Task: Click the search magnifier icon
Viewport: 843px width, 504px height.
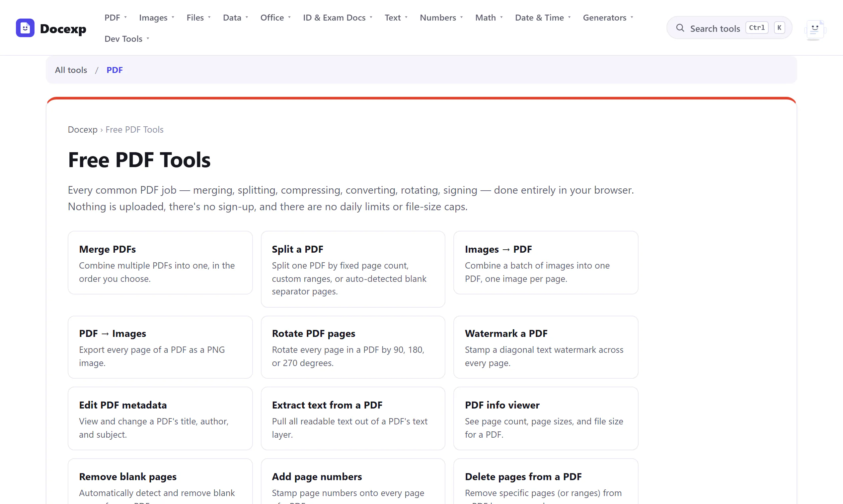Action: 680,28
